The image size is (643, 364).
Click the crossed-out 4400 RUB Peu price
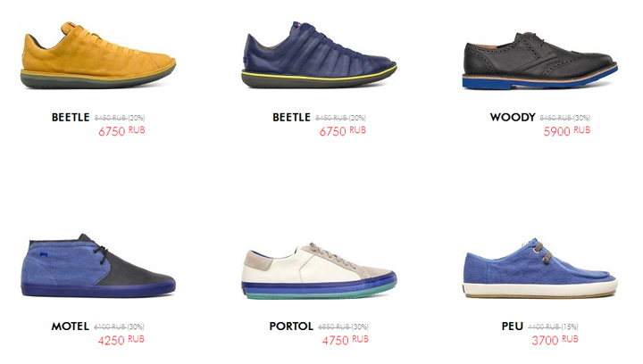click(x=543, y=327)
